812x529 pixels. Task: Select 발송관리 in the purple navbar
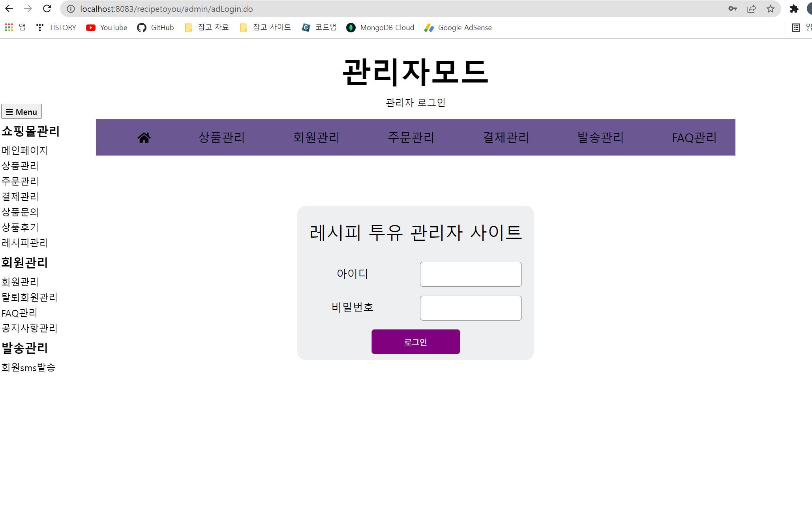point(600,137)
